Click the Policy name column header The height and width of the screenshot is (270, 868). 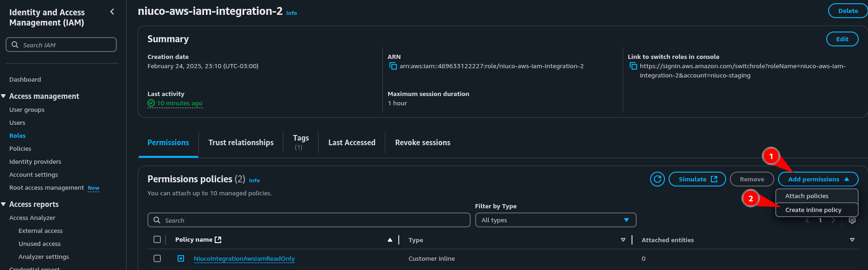point(194,239)
